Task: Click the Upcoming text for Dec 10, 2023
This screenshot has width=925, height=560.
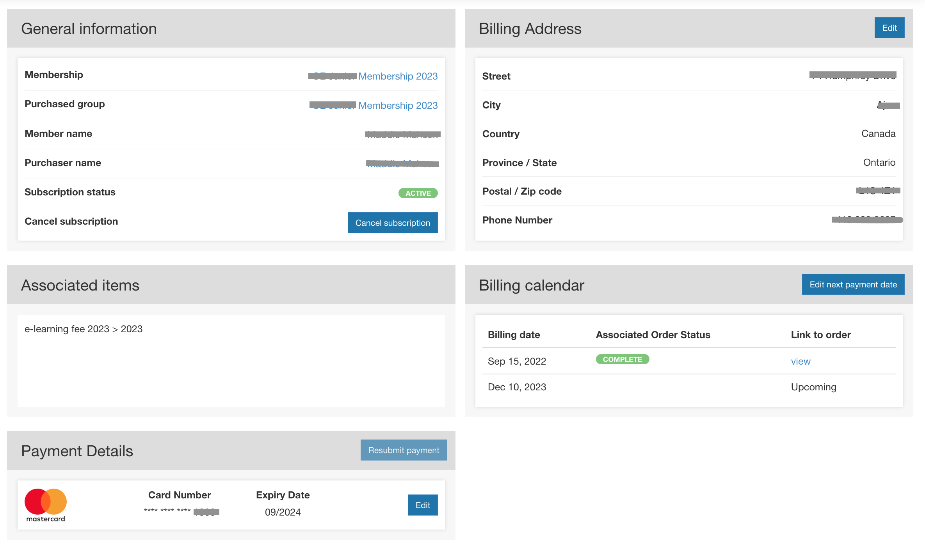Action: click(813, 387)
